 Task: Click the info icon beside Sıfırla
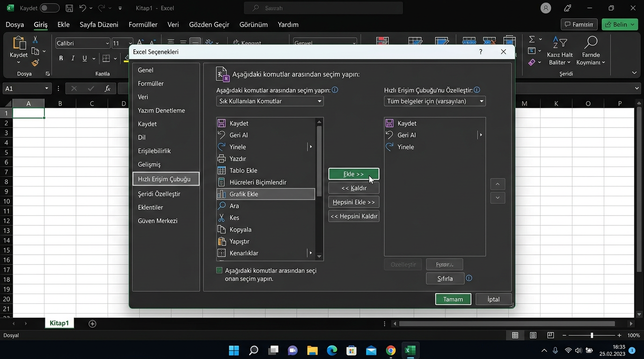469,278
